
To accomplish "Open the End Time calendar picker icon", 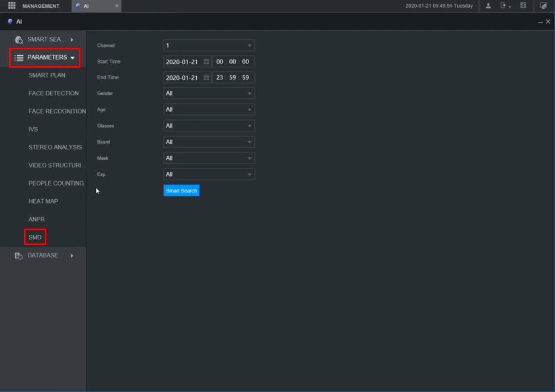I will (x=206, y=77).
